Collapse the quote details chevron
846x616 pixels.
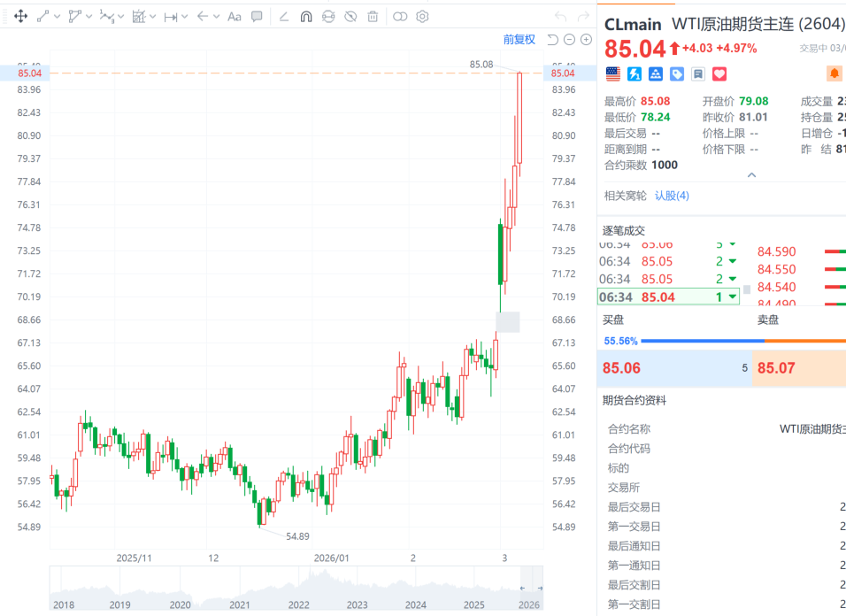[x=751, y=175]
